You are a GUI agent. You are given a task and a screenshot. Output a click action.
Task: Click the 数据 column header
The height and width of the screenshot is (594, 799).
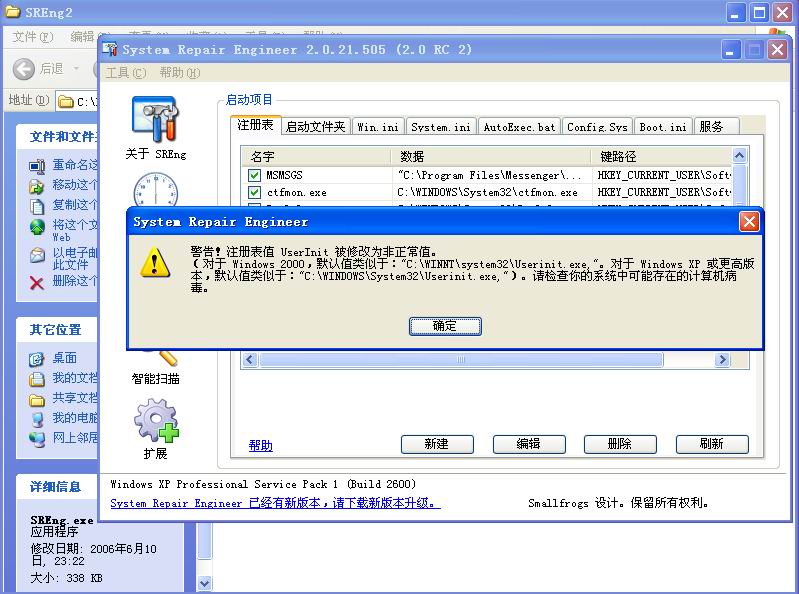coord(490,156)
